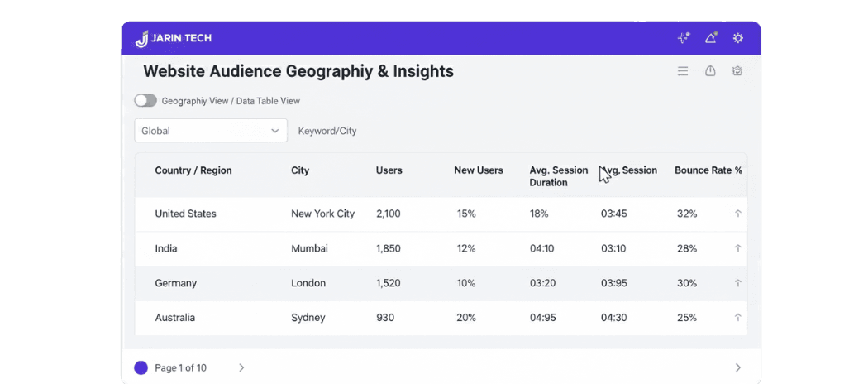868x384 pixels.
Task: Click the purple page indicator dot
Action: (x=141, y=367)
